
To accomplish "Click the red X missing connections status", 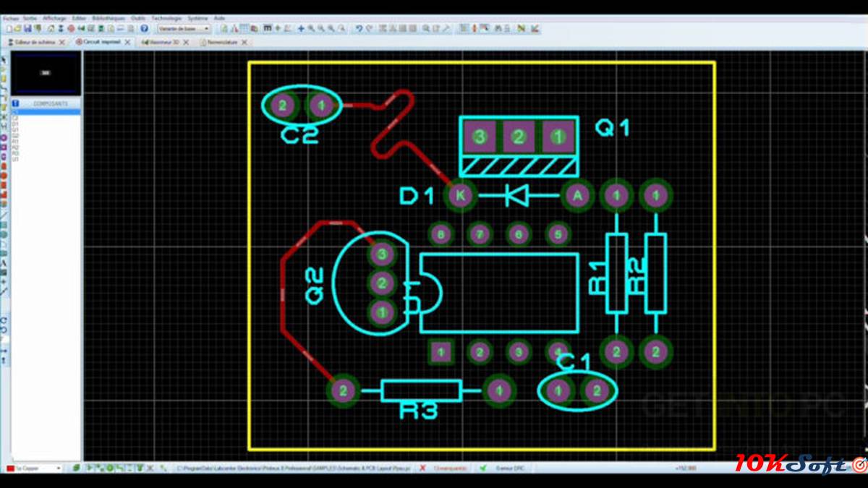I will click(422, 468).
